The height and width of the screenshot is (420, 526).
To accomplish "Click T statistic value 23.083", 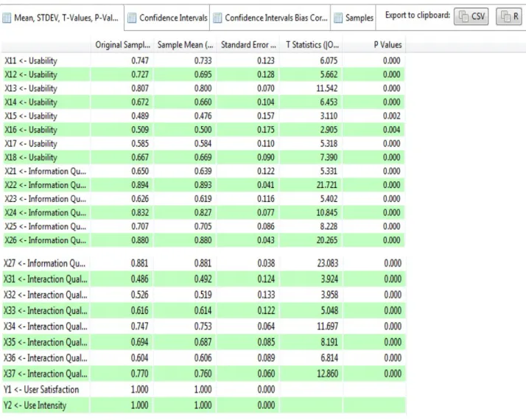I will 327,263.
